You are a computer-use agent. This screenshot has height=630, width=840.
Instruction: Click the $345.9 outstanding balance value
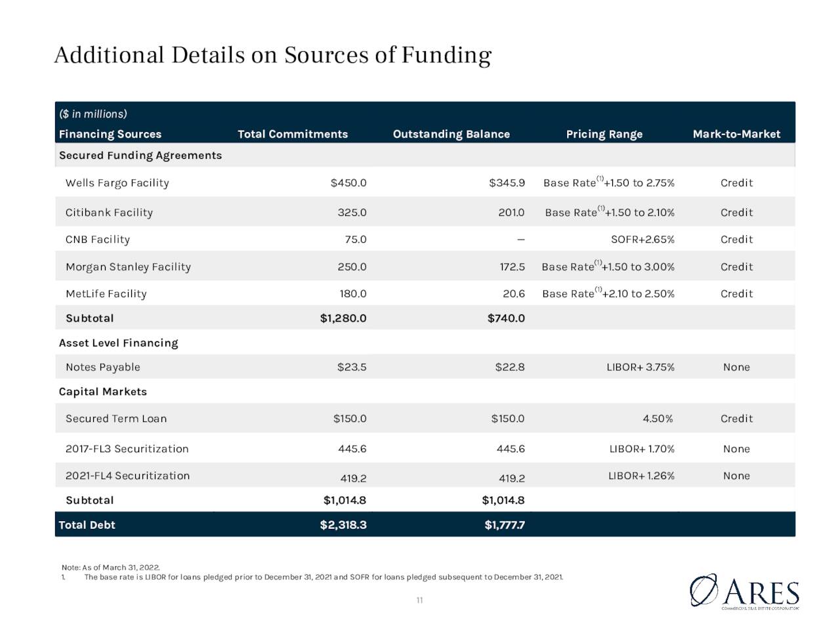(x=507, y=183)
